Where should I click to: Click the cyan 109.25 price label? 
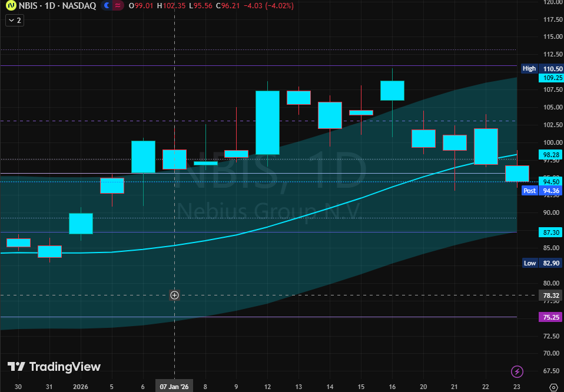click(x=551, y=78)
